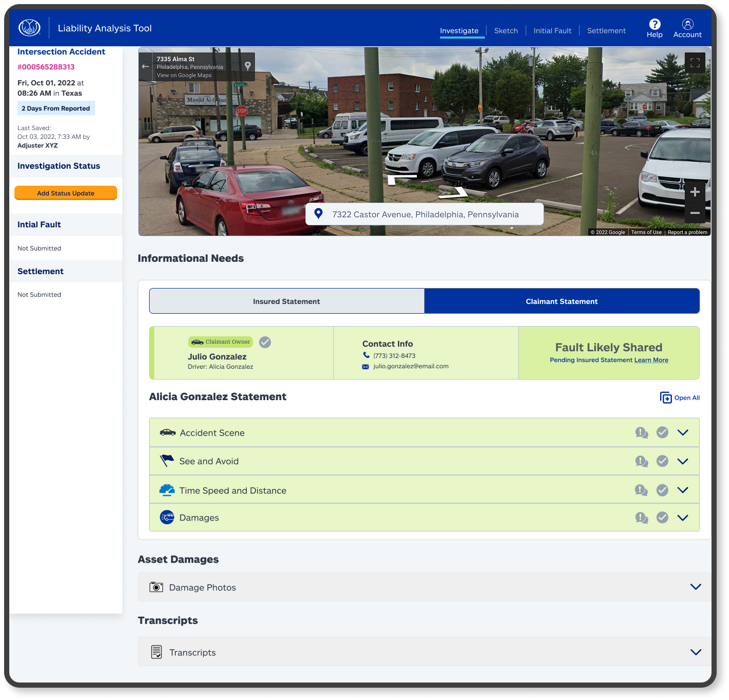Expand street view to fullscreen
The height and width of the screenshot is (700, 729).
pos(695,63)
